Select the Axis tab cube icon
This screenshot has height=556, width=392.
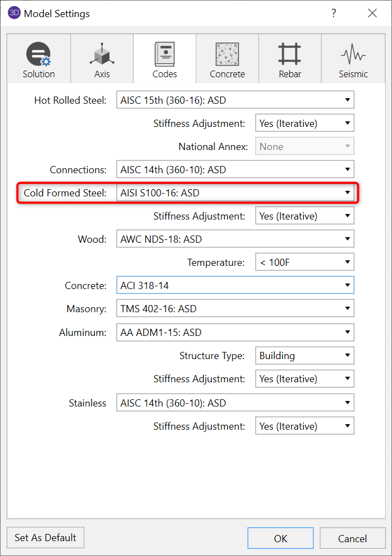102,55
